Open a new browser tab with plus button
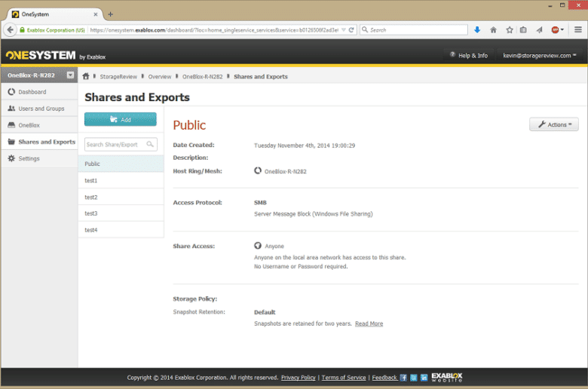 (x=110, y=14)
